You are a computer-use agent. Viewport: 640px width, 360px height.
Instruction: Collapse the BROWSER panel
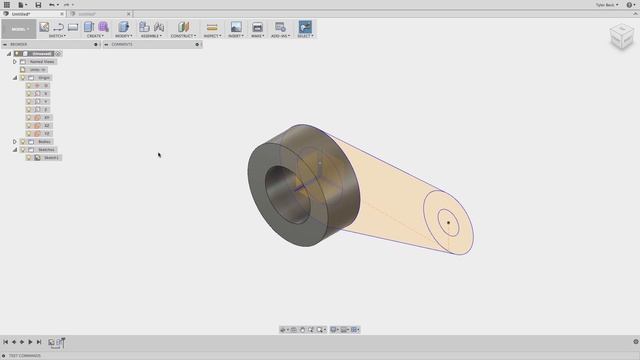5,44
